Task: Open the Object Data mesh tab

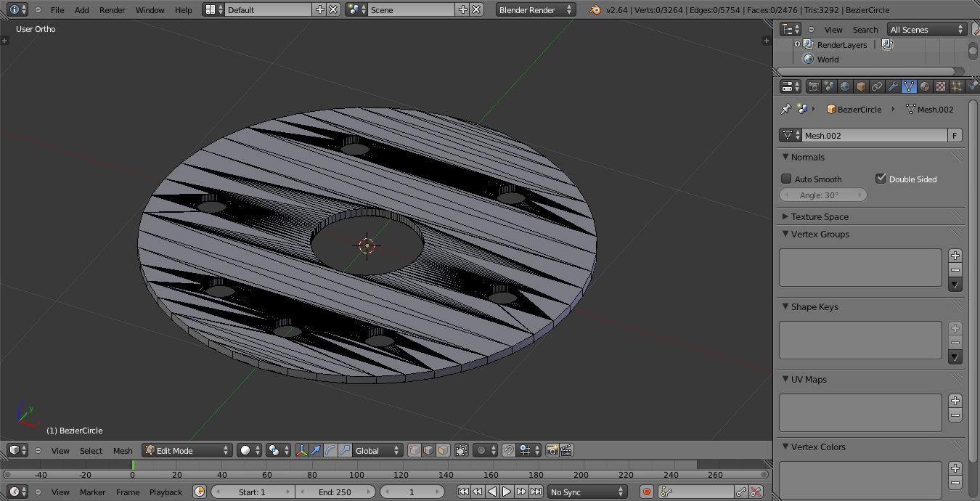Action: 909,86
